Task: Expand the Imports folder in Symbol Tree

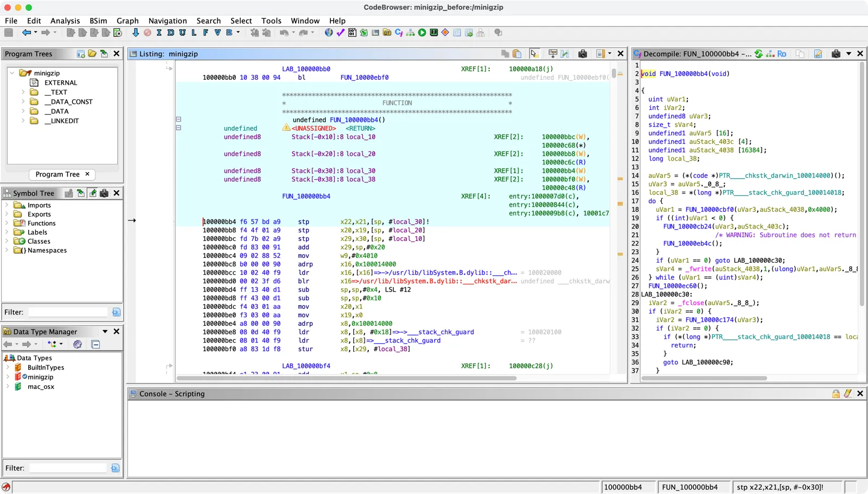Action: [x=7, y=205]
